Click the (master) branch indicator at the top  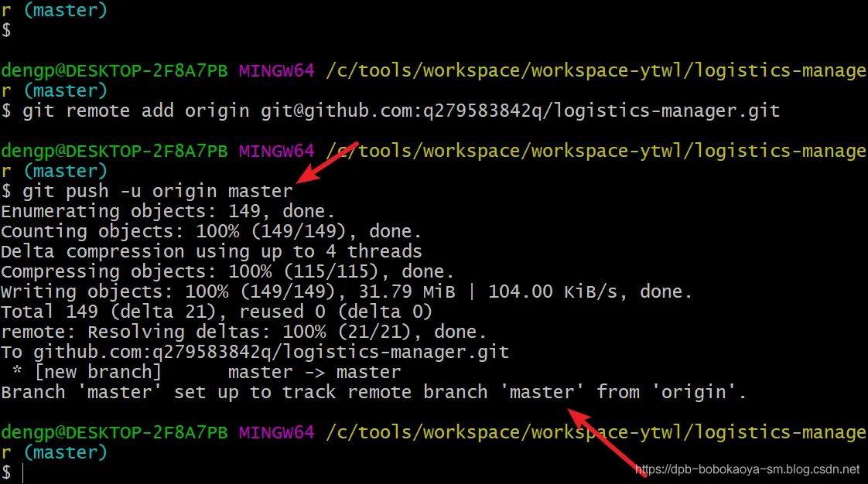click(65, 10)
